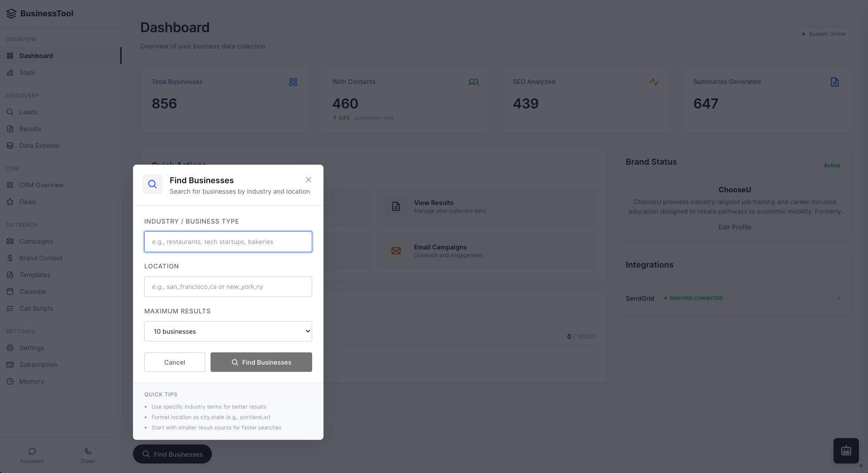This screenshot has width=868, height=473.
Task: Select the Brand Context dollar icon
Action: click(10, 258)
